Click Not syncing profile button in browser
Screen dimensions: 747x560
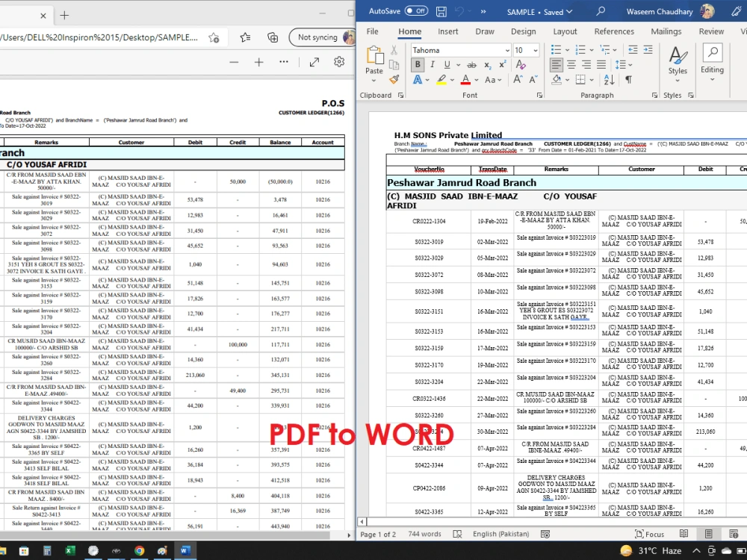(322, 37)
